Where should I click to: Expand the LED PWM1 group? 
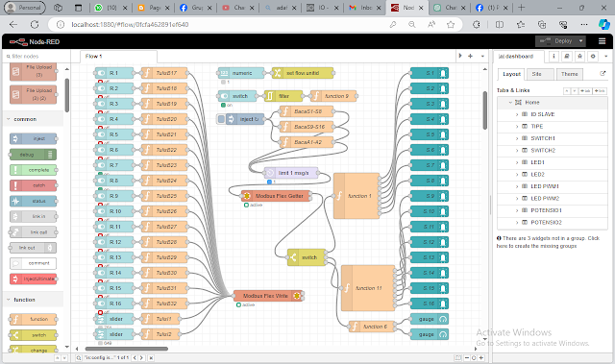(x=517, y=186)
